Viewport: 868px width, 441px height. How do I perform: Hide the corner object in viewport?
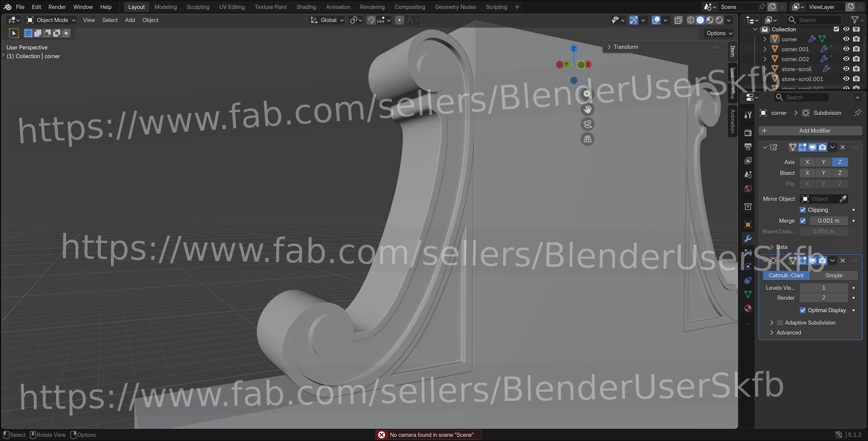coord(846,39)
